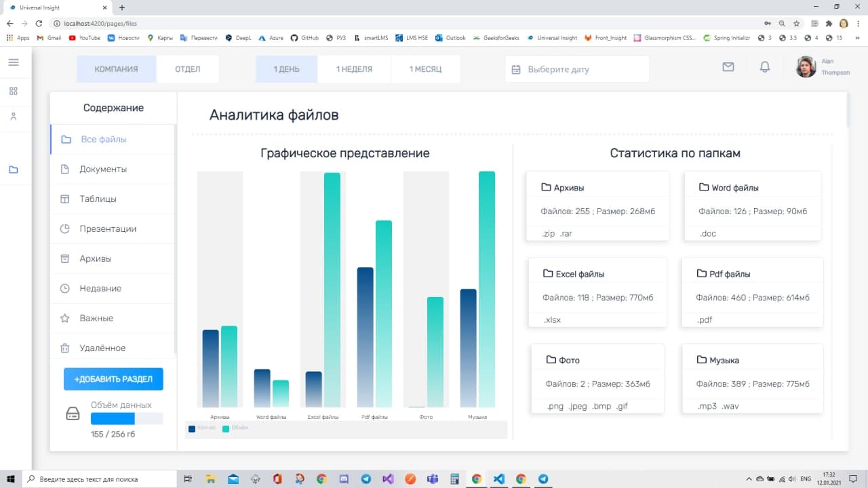Open the dashboard grid icon in sidebar
The height and width of the screenshot is (488, 868).
click(14, 91)
